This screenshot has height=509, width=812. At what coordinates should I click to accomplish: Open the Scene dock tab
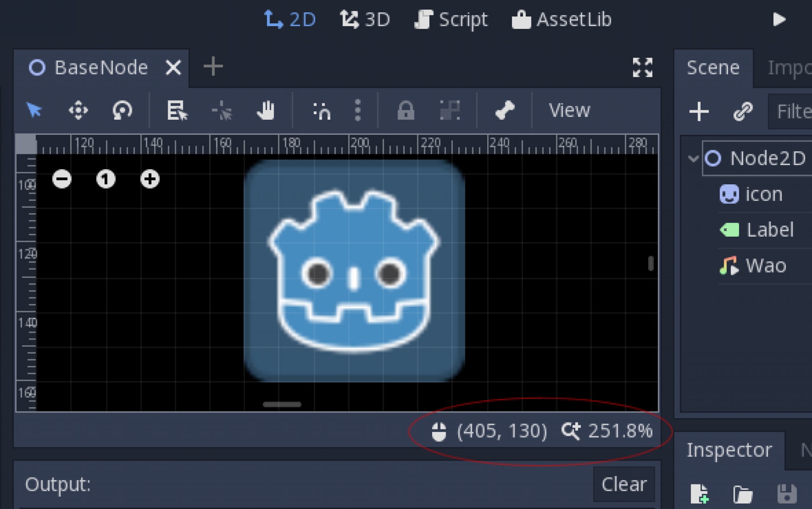713,68
